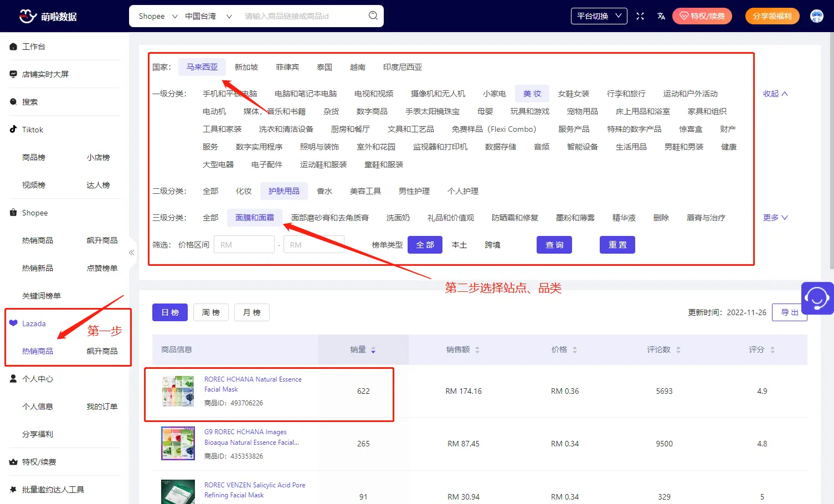The height and width of the screenshot is (504, 834).
Task: Select country 泰国
Action: (325, 67)
